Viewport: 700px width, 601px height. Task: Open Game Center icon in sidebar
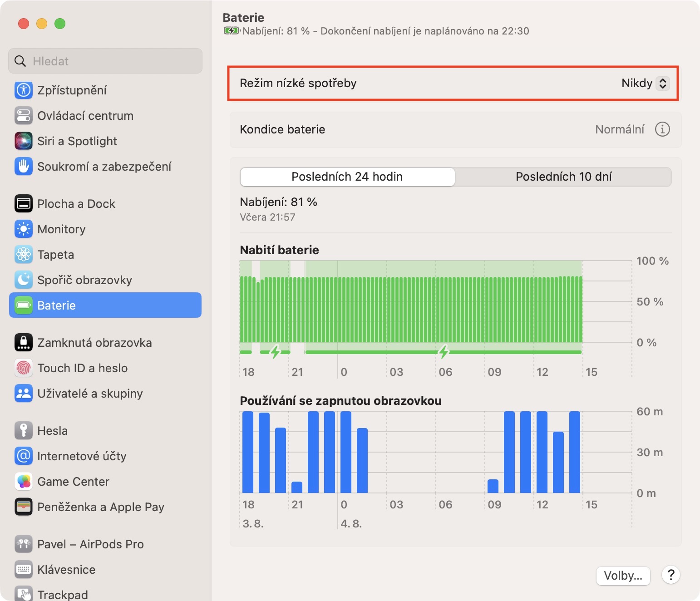[x=24, y=481]
